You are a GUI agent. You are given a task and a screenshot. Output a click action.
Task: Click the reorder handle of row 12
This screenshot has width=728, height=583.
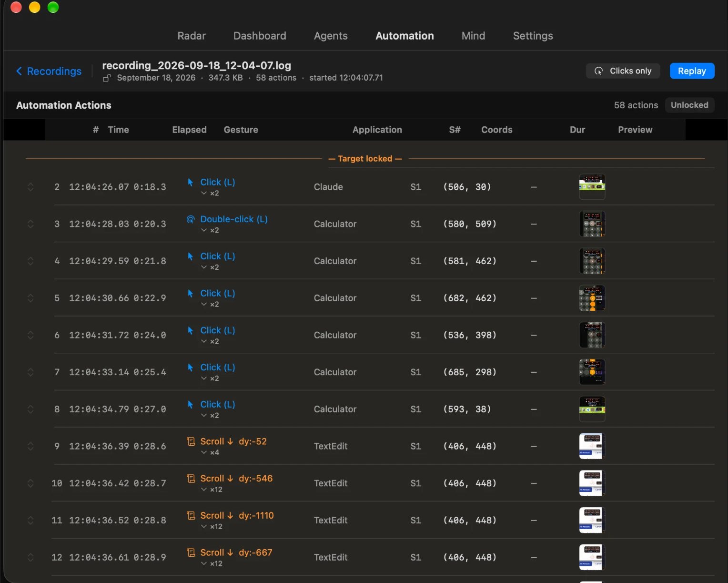click(x=30, y=557)
